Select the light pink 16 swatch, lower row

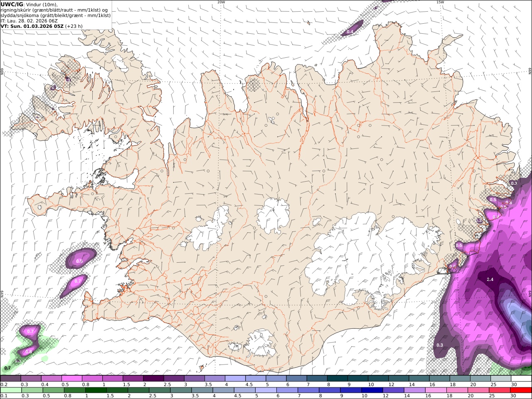436,390
